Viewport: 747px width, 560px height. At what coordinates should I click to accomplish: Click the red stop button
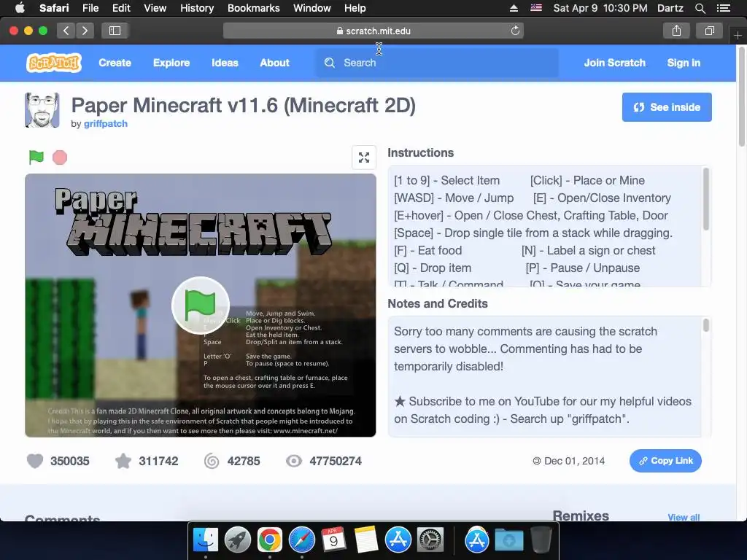click(60, 157)
